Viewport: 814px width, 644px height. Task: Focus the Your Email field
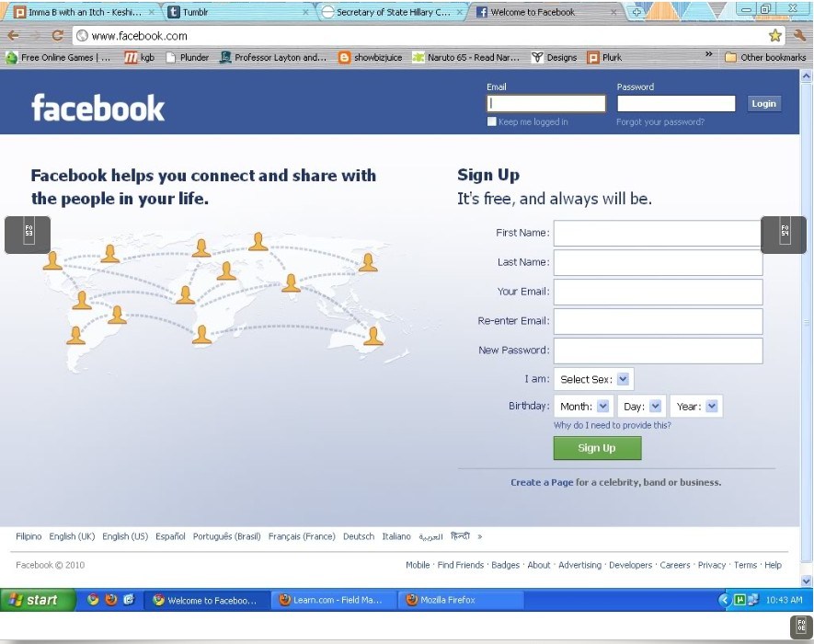659,292
